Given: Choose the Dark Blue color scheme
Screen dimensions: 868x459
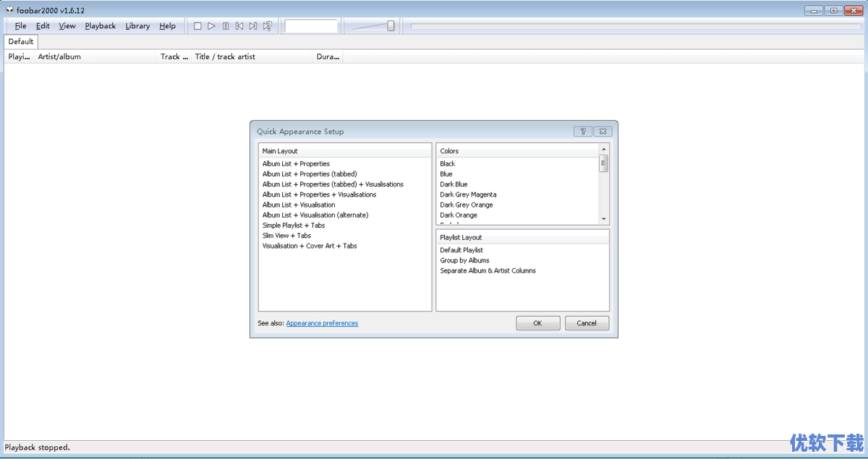Looking at the screenshot, I should pos(454,184).
